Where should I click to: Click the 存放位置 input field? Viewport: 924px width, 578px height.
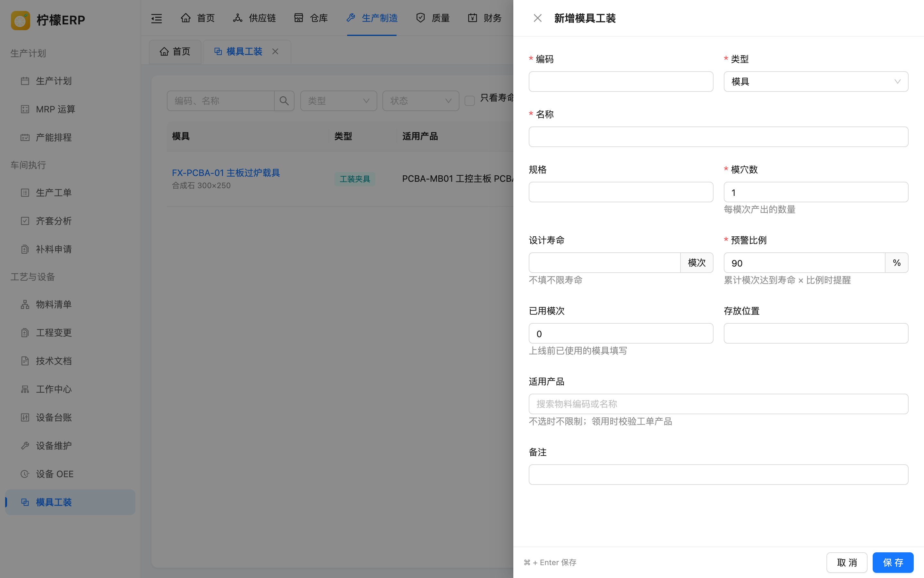pos(816,333)
